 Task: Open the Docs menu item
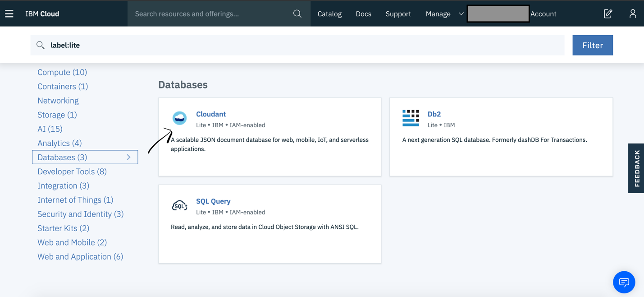[363, 14]
